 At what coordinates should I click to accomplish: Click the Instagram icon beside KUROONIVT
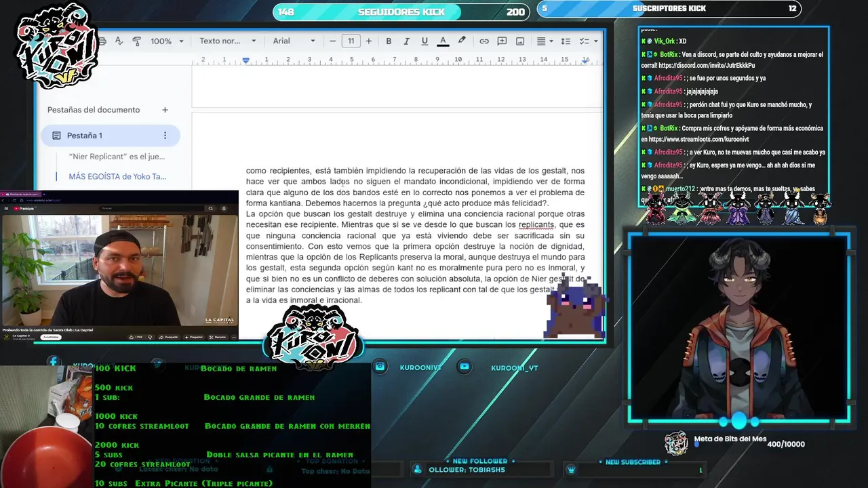click(380, 367)
